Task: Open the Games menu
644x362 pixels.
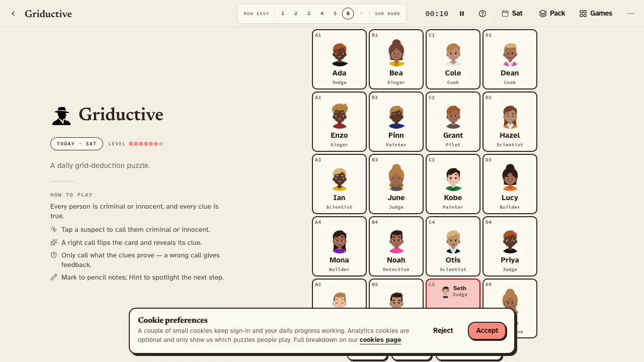Action: pos(596,14)
